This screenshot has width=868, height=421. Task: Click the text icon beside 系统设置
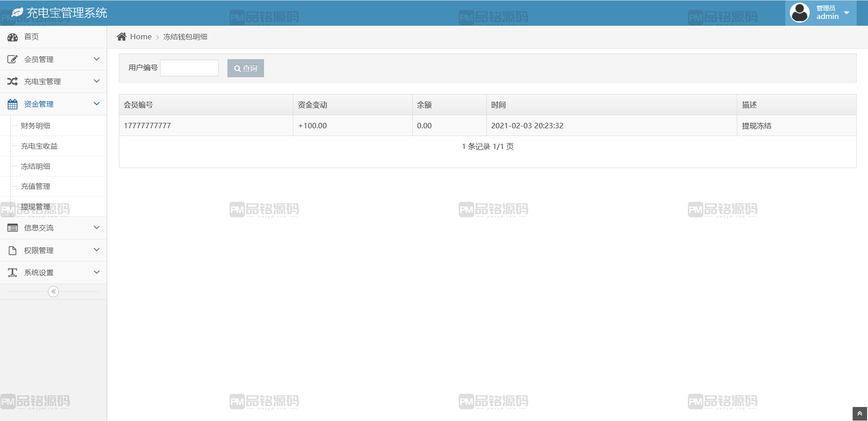[13, 272]
